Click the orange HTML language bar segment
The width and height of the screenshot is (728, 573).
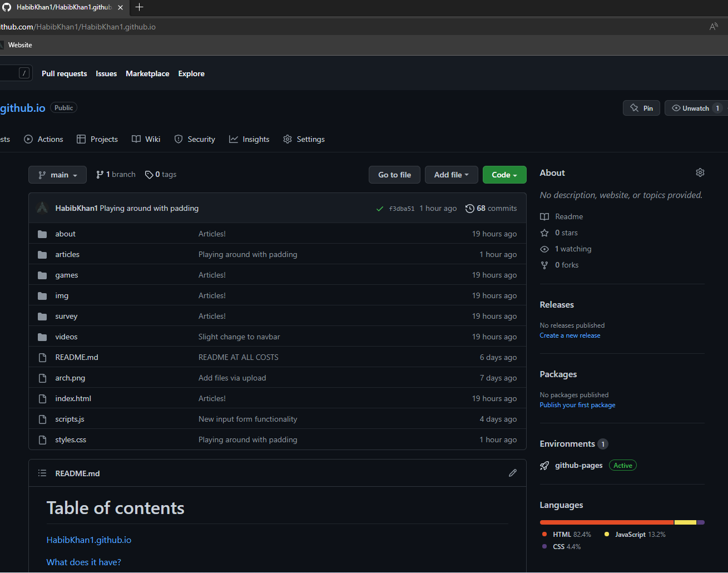point(607,522)
